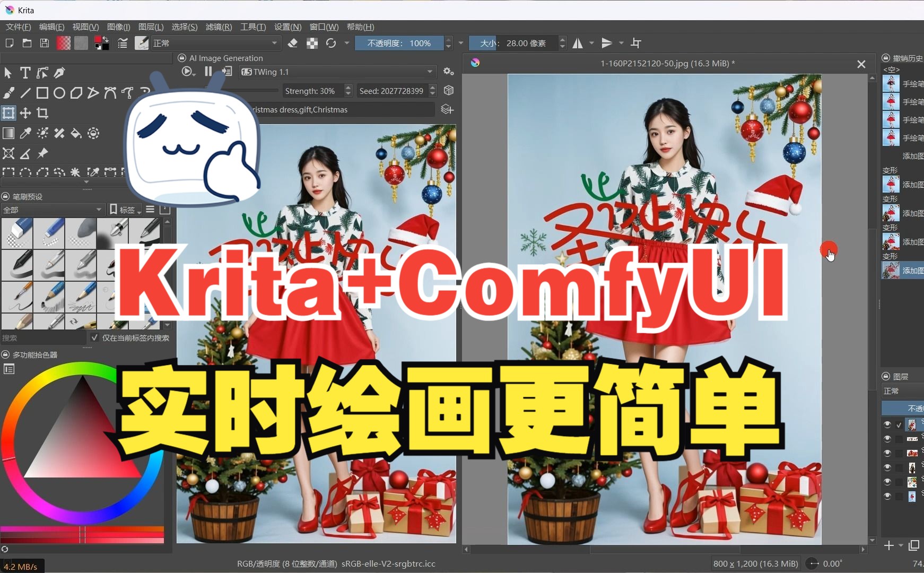The height and width of the screenshot is (573, 924).
Task: Toggle eraser mode in toolbar
Action: click(x=292, y=43)
